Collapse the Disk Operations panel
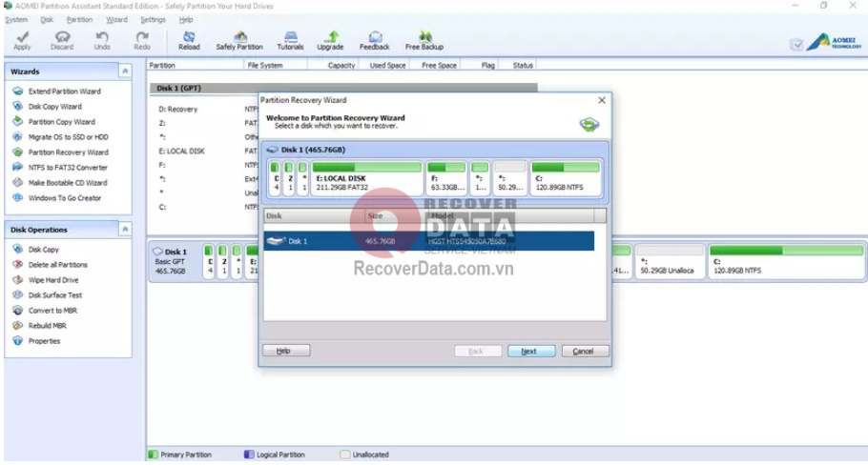The height and width of the screenshot is (465, 868). [x=125, y=229]
